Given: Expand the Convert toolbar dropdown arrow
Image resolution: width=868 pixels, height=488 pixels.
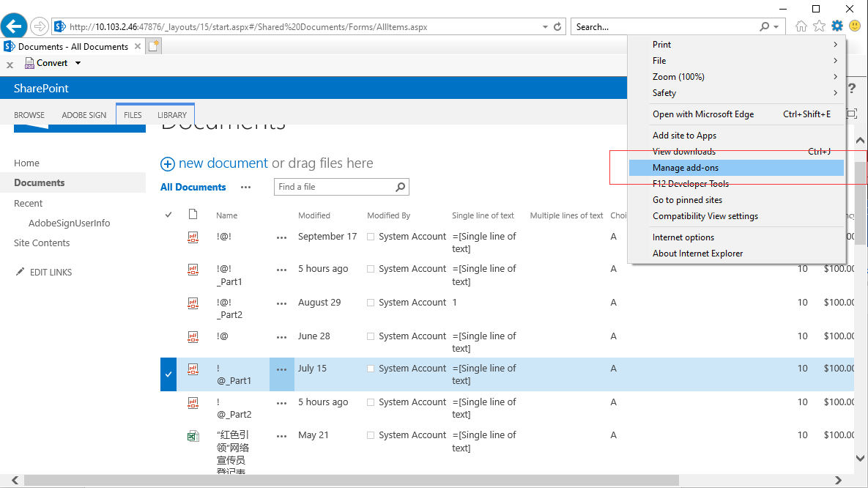Looking at the screenshot, I should (78, 63).
